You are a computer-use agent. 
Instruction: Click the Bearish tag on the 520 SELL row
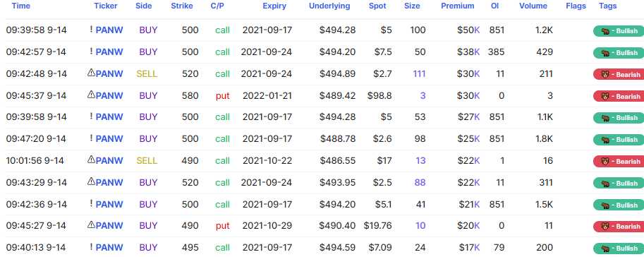coord(619,74)
